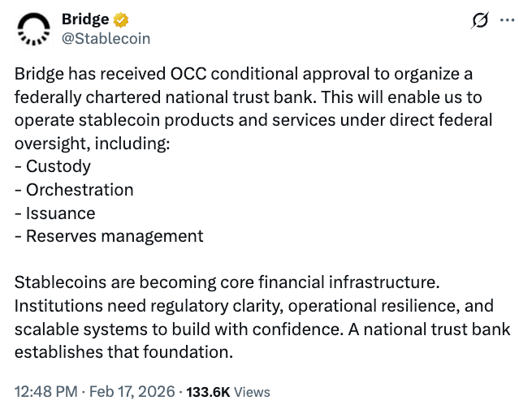Open the Bridge display name link
532x409 pixels.
[86, 19]
